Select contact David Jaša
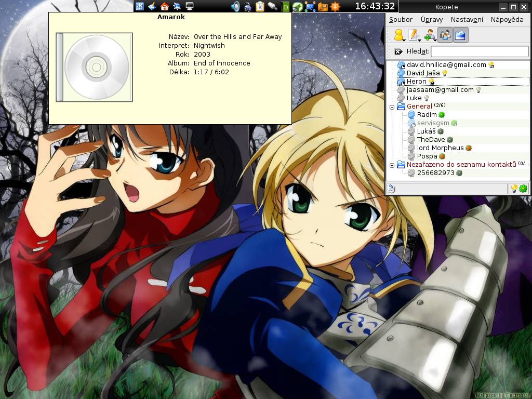Image resolution: width=532 pixels, height=399 pixels. coord(423,73)
